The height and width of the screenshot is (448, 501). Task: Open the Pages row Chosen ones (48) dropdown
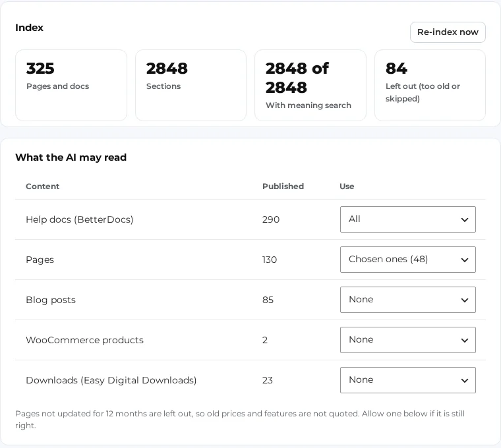tap(407, 260)
